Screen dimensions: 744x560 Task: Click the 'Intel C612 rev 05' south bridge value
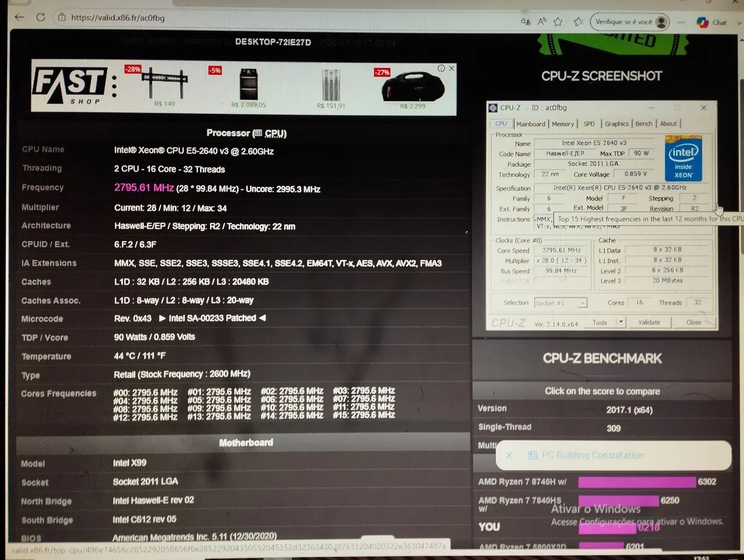144,519
